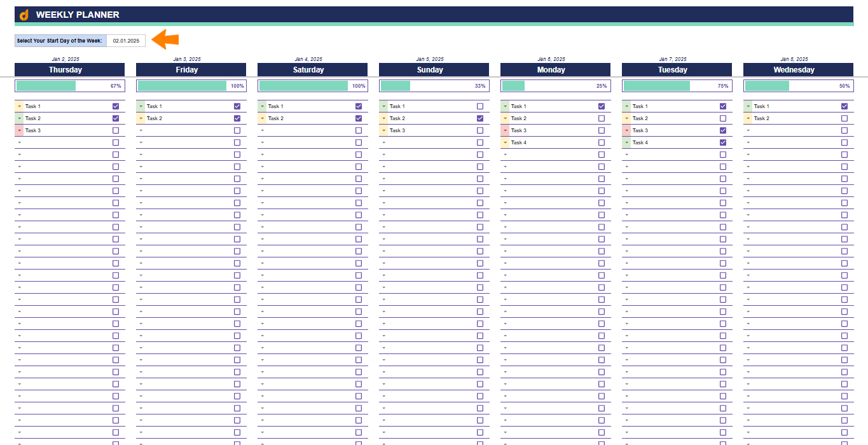Expand priority dropdown for Wednesday's Task 2
The image size is (868, 445).
748,118
